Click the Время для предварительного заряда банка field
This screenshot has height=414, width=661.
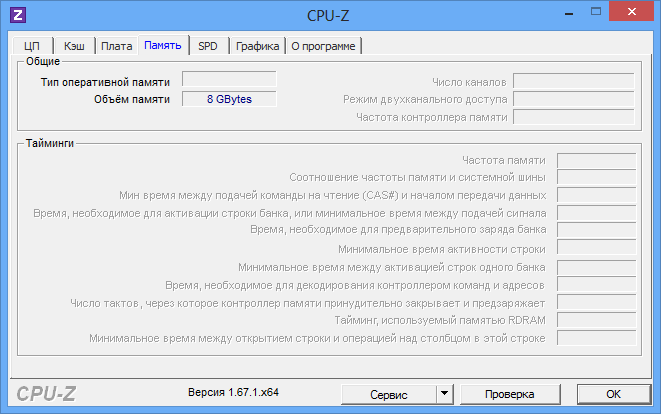tap(597, 230)
